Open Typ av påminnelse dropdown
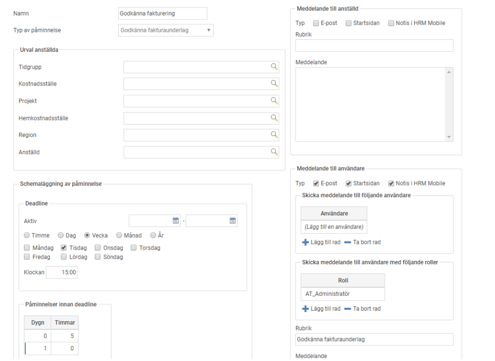 click(x=166, y=30)
